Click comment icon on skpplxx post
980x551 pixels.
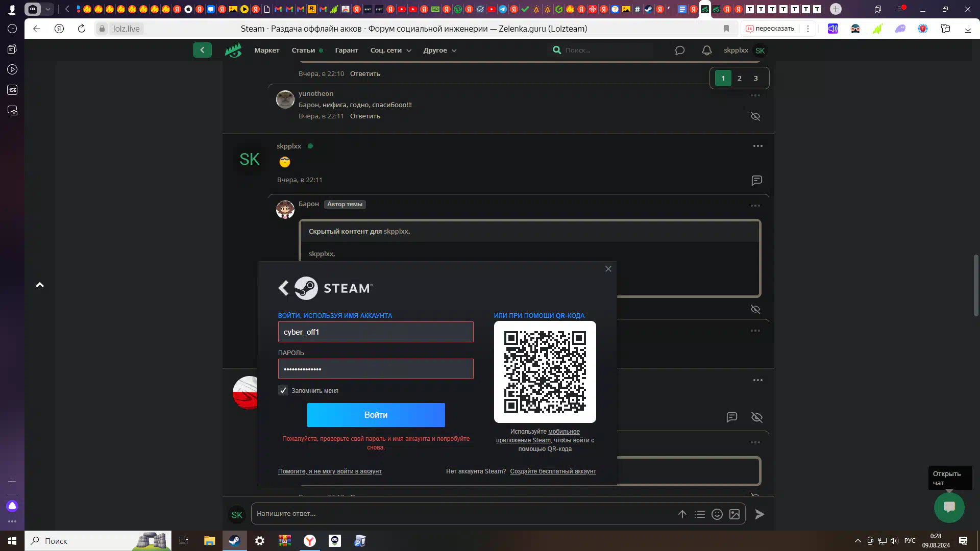[x=756, y=180]
